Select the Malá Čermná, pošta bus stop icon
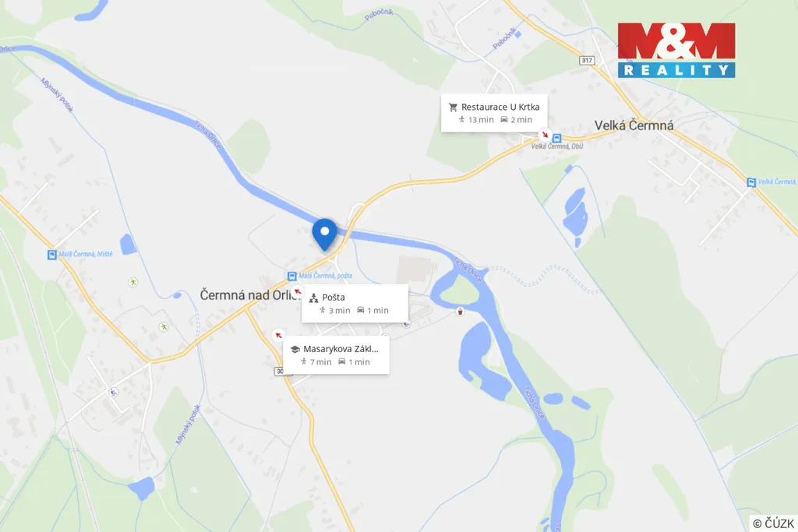 292,277
